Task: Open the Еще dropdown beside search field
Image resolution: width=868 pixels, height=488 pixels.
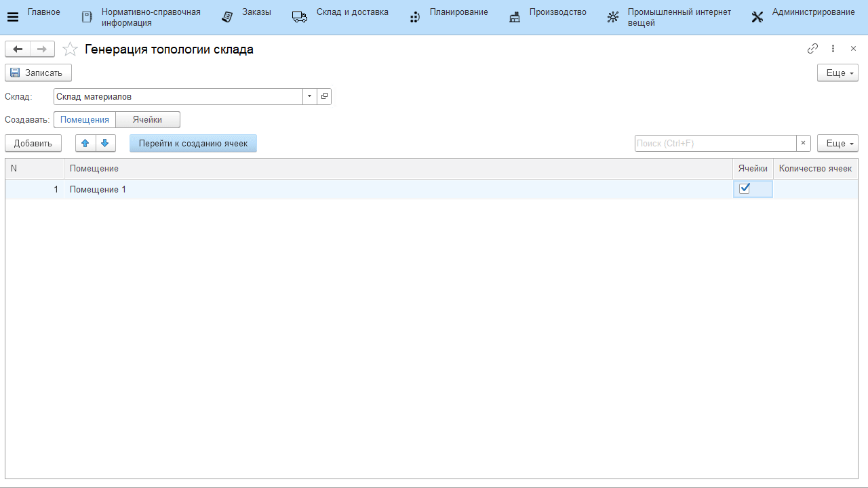Action: [x=837, y=143]
